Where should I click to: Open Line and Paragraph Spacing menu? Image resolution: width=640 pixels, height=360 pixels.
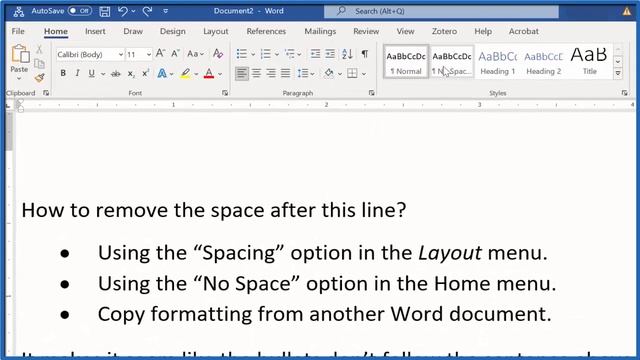(x=306, y=73)
